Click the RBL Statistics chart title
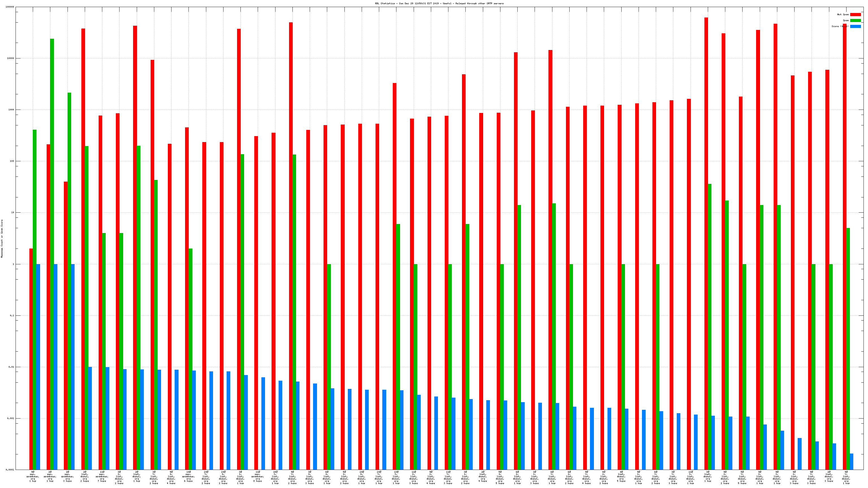Image resolution: width=868 pixels, height=488 pixels. (x=439, y=3)
